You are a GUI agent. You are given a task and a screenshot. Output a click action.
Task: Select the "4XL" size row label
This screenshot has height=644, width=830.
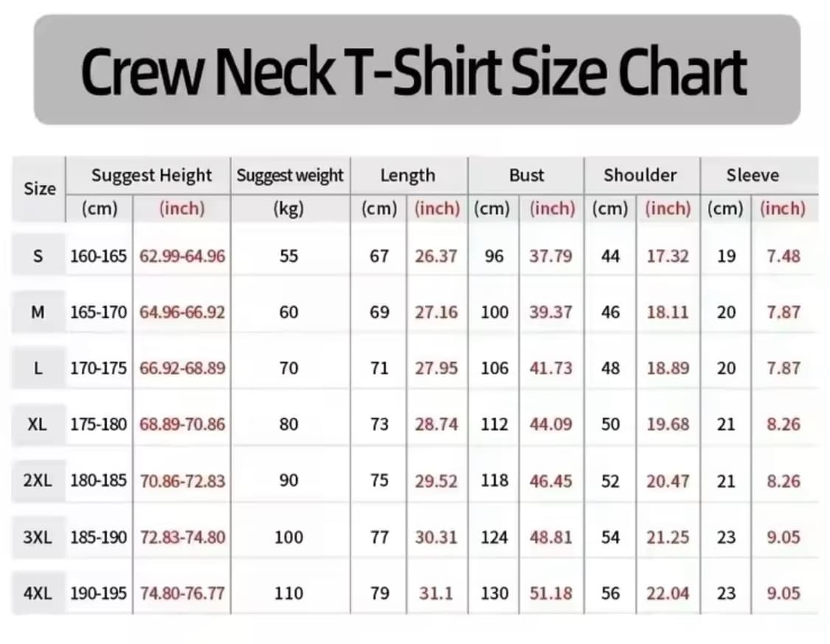[x=38, y=593]
